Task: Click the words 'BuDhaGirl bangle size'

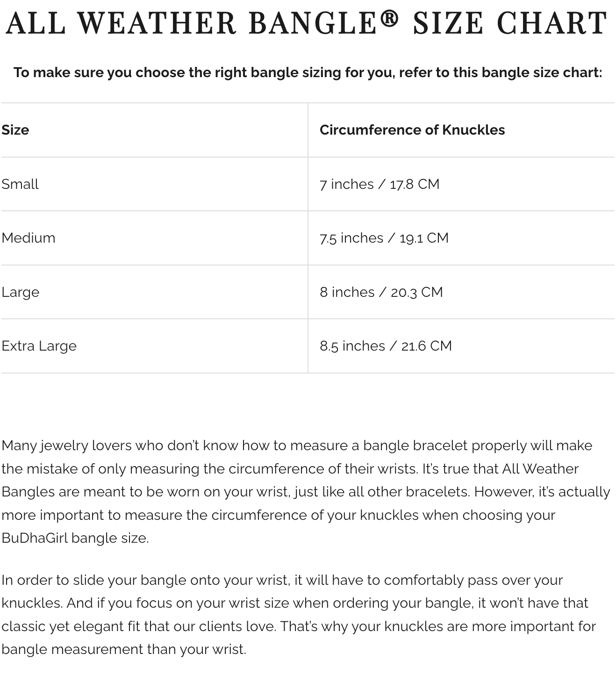Action: [74, 538]
